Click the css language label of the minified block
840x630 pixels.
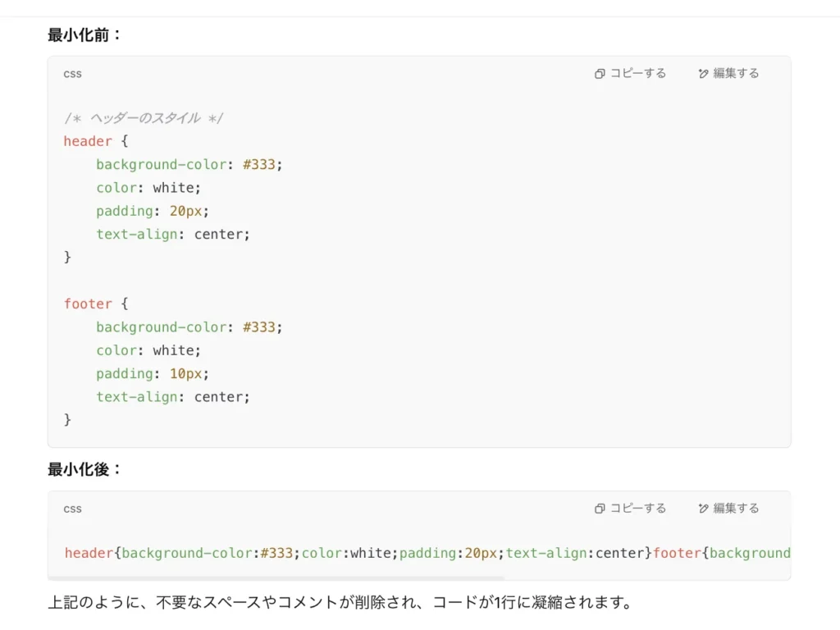73,509
